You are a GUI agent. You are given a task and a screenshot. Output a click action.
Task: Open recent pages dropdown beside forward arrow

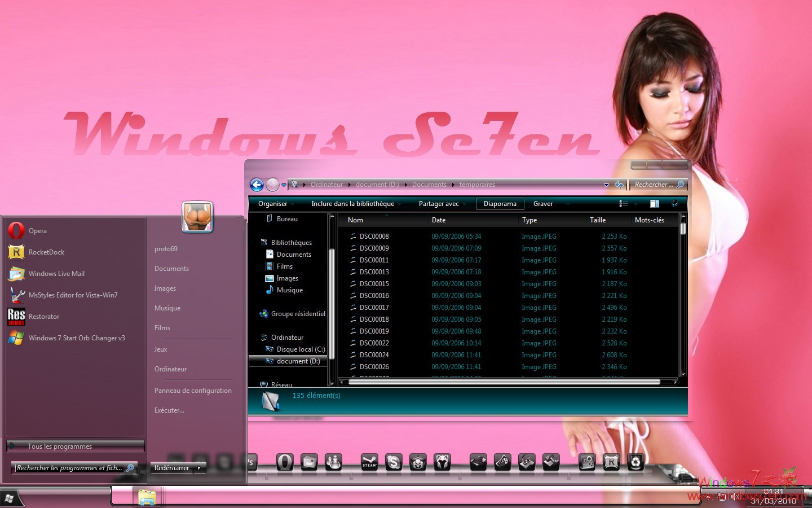coord(284,185)
